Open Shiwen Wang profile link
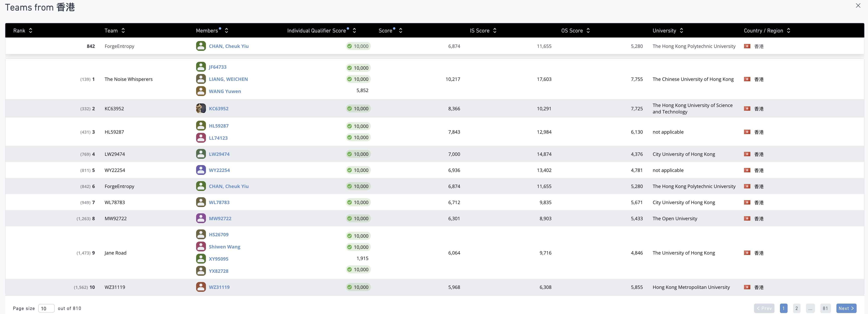Image resolution: width=868 pixels, height=314 pixels. (x=224, y=246)
